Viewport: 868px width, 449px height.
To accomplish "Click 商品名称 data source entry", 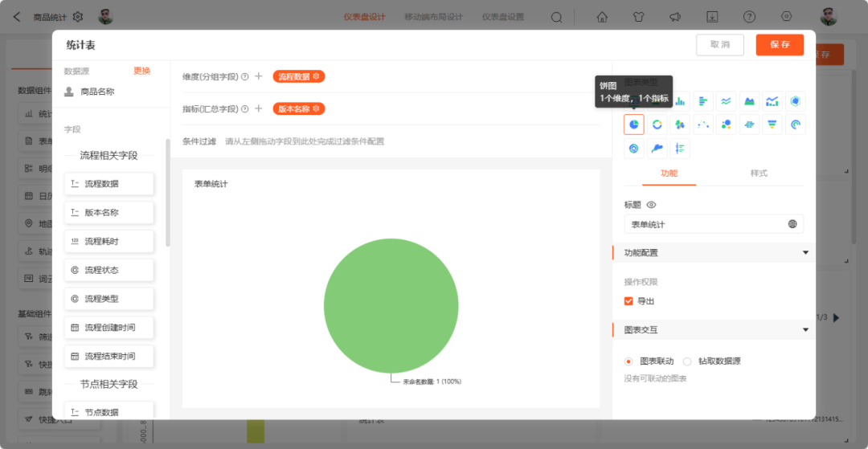I will pyautogui.click(x=90, y=92).
